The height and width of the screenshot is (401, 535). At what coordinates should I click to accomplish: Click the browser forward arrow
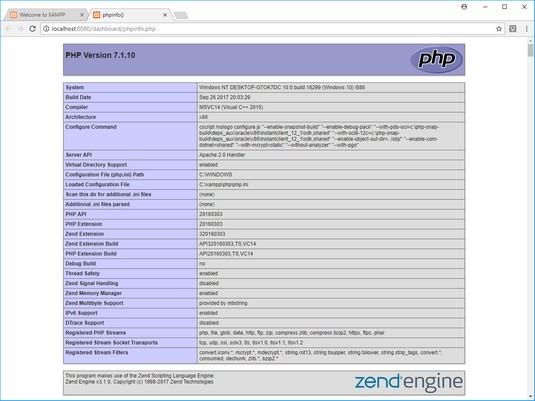[x=20, y=29]
